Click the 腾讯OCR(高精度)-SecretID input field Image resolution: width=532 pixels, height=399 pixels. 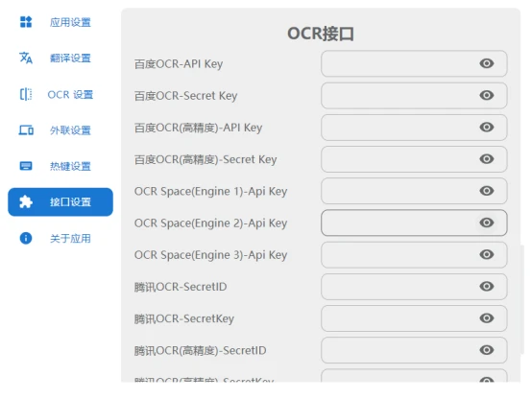click(414, 350)
